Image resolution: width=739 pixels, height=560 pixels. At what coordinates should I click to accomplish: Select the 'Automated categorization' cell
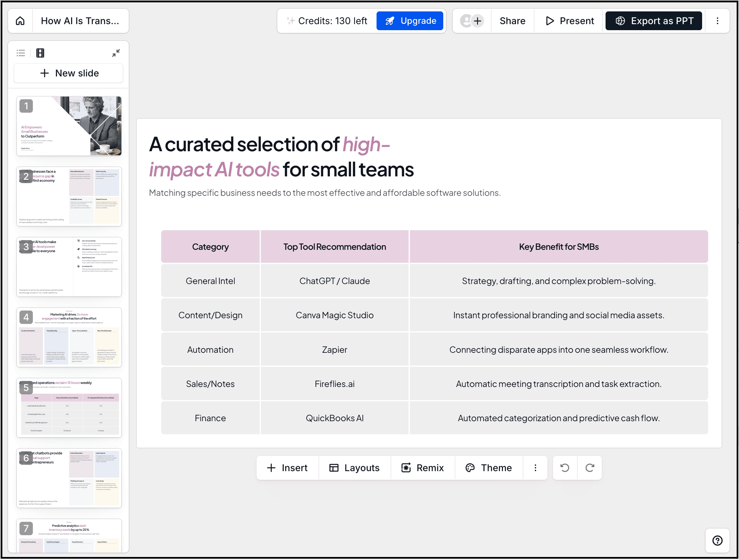(559, 418)
